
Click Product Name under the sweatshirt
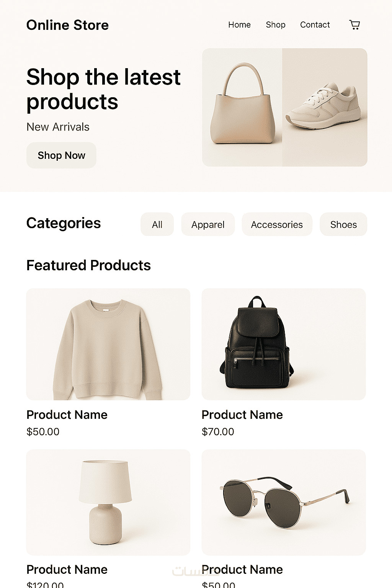(x=67, y=415)
